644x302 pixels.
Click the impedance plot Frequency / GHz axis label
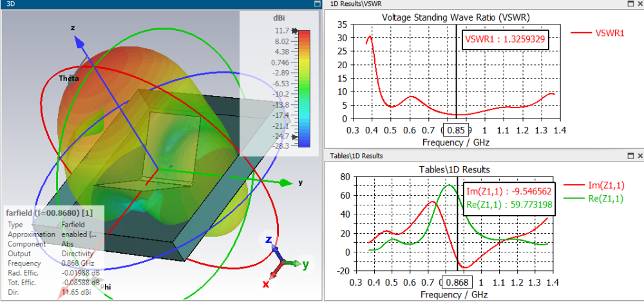click(x=454, y=295)
